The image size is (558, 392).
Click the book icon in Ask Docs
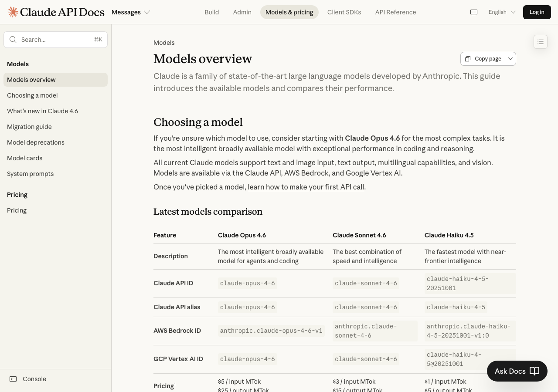point(534,371)
